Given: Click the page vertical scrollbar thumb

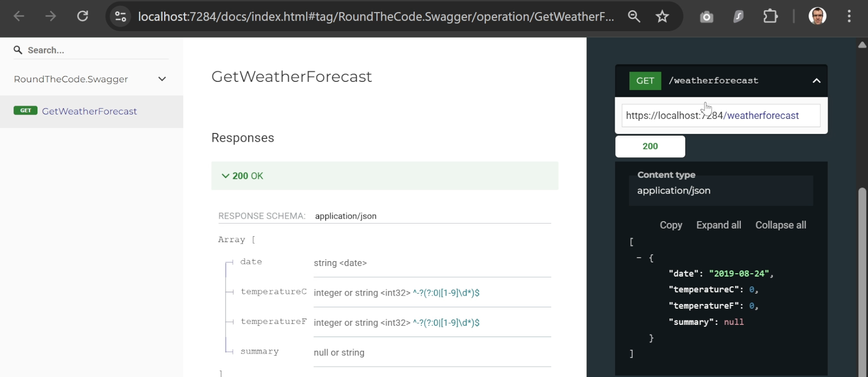Looking at the screenshot, I should (862, 283).
